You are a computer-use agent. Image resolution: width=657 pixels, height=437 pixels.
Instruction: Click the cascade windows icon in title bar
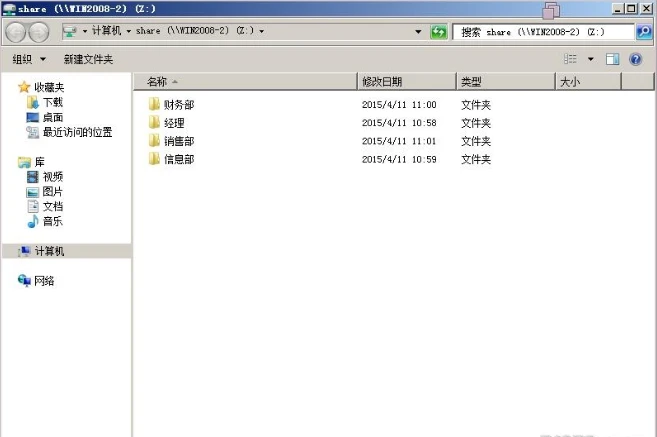(x=551, y=10)
